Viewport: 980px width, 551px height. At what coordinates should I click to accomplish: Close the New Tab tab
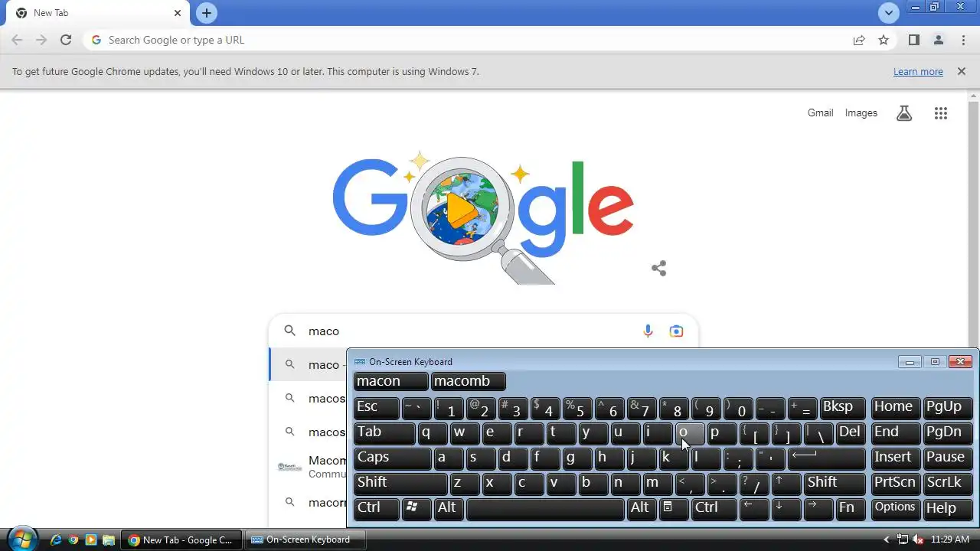tap(178, 13)
